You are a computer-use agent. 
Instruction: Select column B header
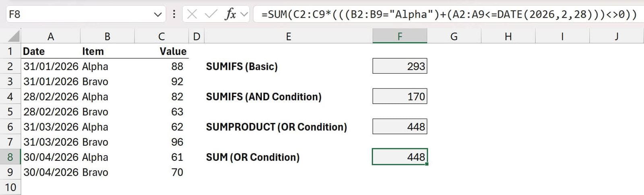[x=107, y=37]
